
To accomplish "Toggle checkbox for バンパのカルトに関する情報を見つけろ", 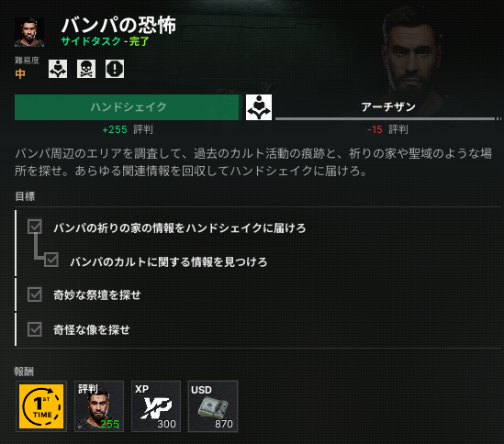I will (51, 260).
